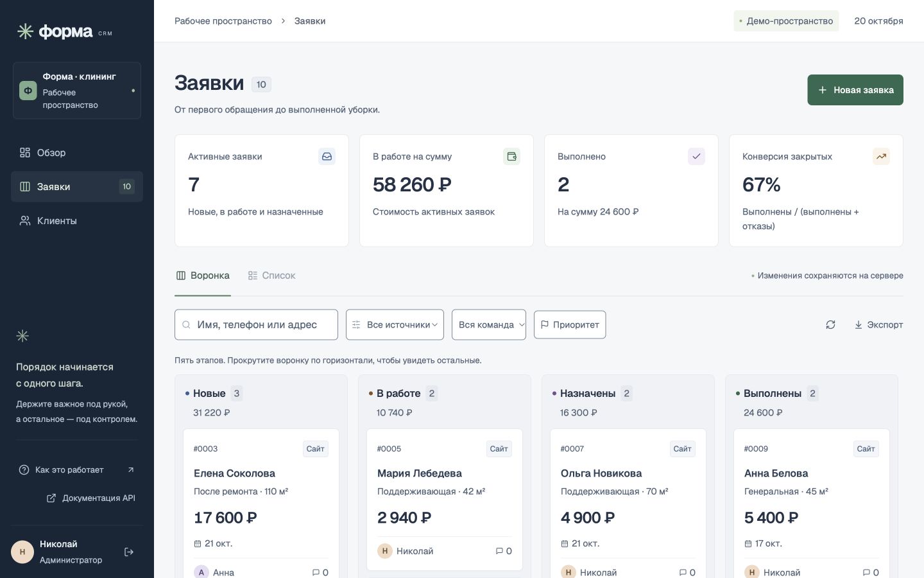
Task: Click the inbox icon in Активные заявки card
Action: click(327, 157)
